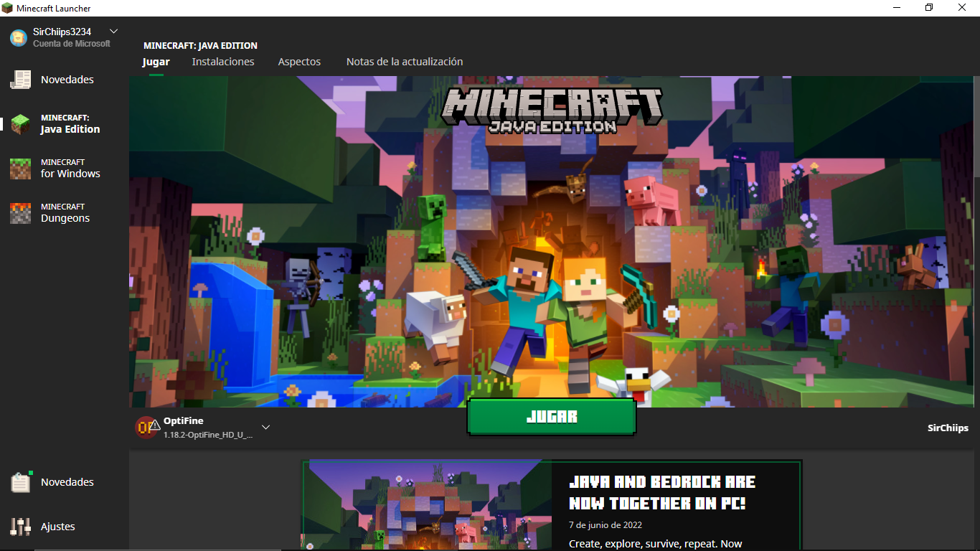Expand the account dropdown chevron

(x=113, y=32)
